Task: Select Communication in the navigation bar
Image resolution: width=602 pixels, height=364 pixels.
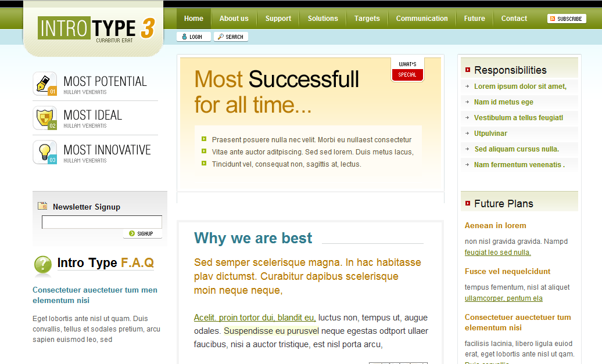Action: [x=422, y=19]
